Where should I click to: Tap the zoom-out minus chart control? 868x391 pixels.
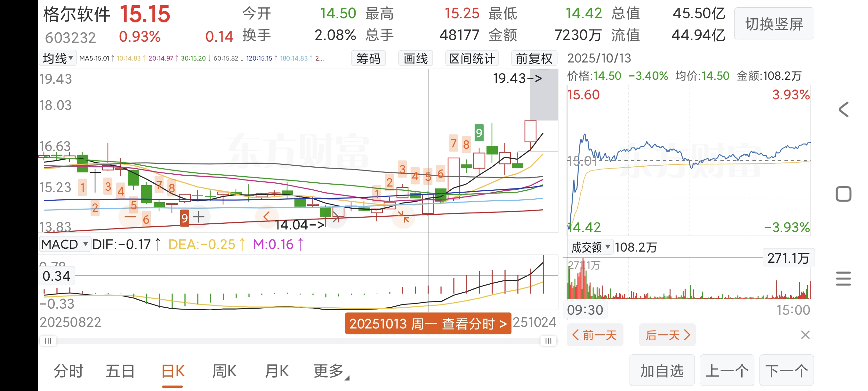click(130, 217)
